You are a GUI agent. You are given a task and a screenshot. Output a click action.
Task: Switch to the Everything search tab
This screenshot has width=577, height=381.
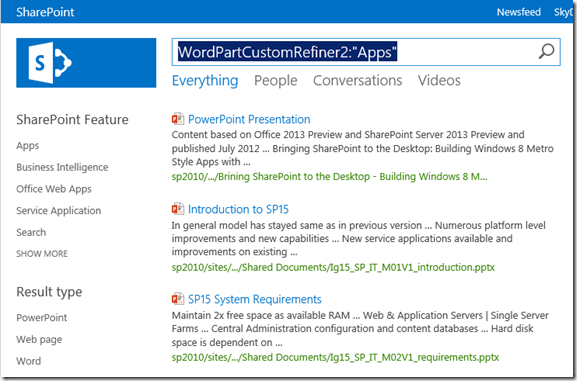pyautogui.click(x=205, y=80)
